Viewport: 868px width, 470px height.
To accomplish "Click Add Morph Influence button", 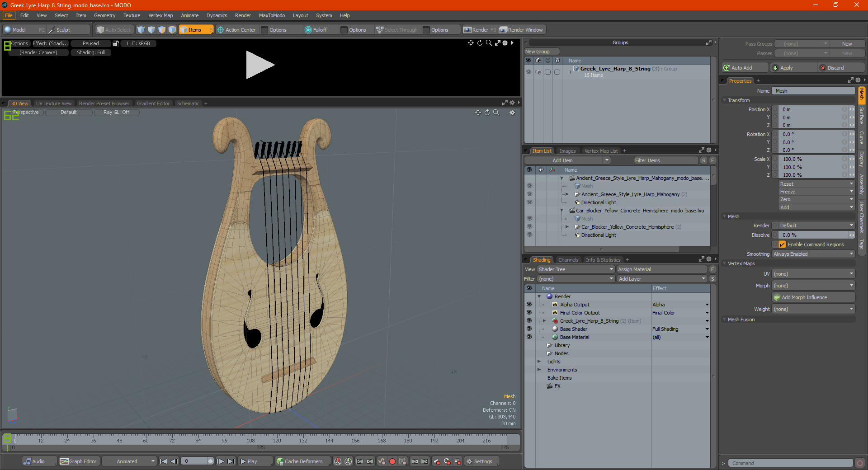I will coord(813,297).
